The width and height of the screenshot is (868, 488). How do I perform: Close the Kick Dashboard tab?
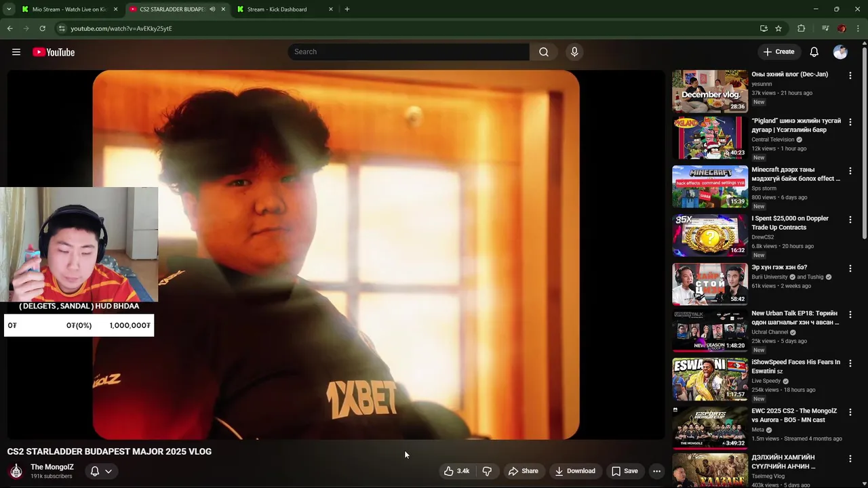331,9
